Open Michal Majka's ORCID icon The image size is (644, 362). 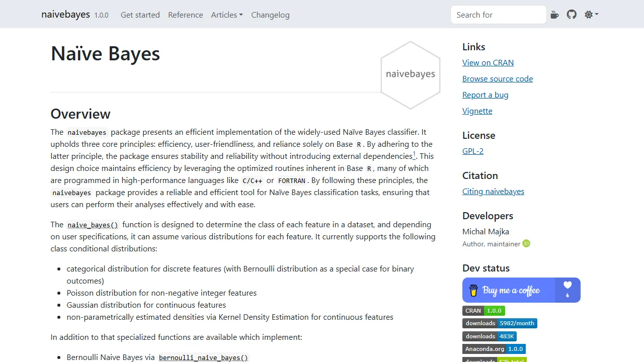(x=526, y=243)
